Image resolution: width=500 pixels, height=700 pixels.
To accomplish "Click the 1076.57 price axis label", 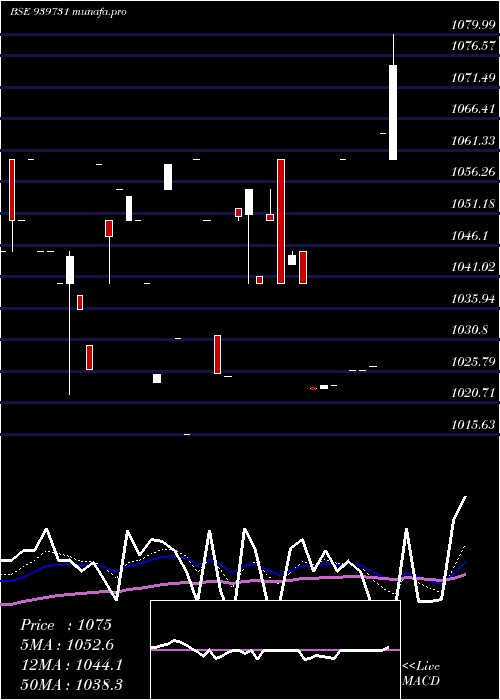I will coord(473,46).
